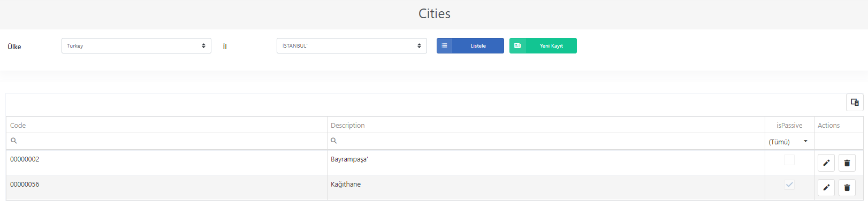This screenshot has height=208, width=868.
Task: Select the cell with code 00000056
Action: 166,188
